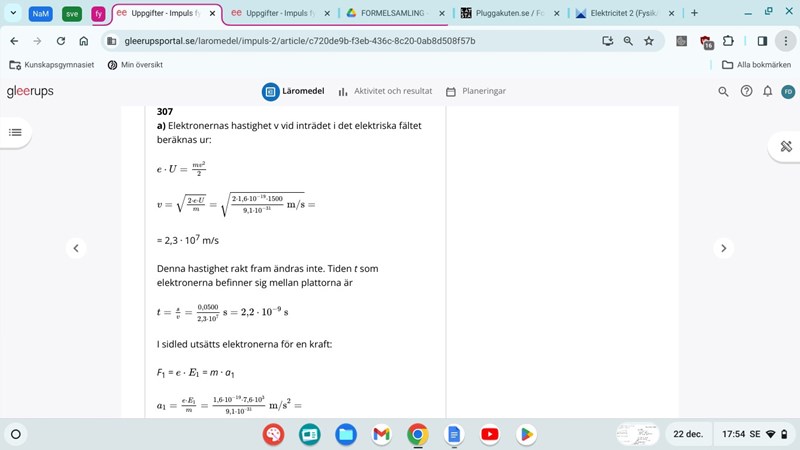The width and height of the screenshot is (800, 450).
Task: Click the FD user profile avatar
Action: (x=788, y=91)
